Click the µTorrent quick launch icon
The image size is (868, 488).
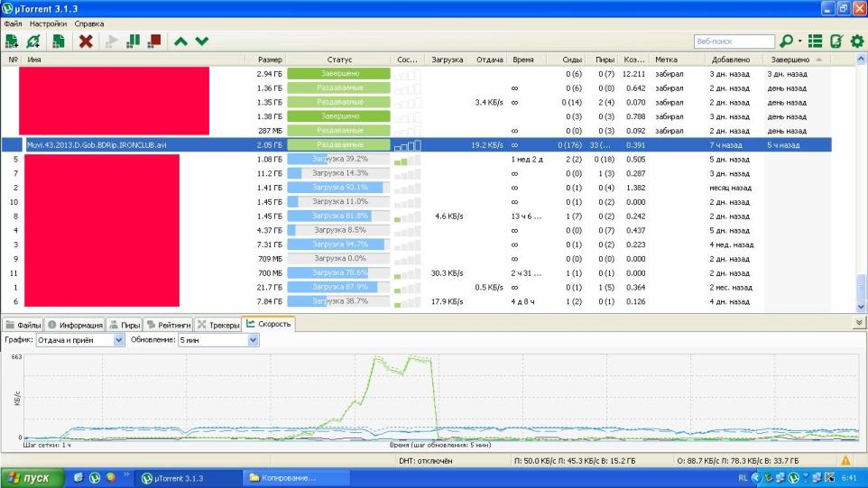tap(95, 477)
